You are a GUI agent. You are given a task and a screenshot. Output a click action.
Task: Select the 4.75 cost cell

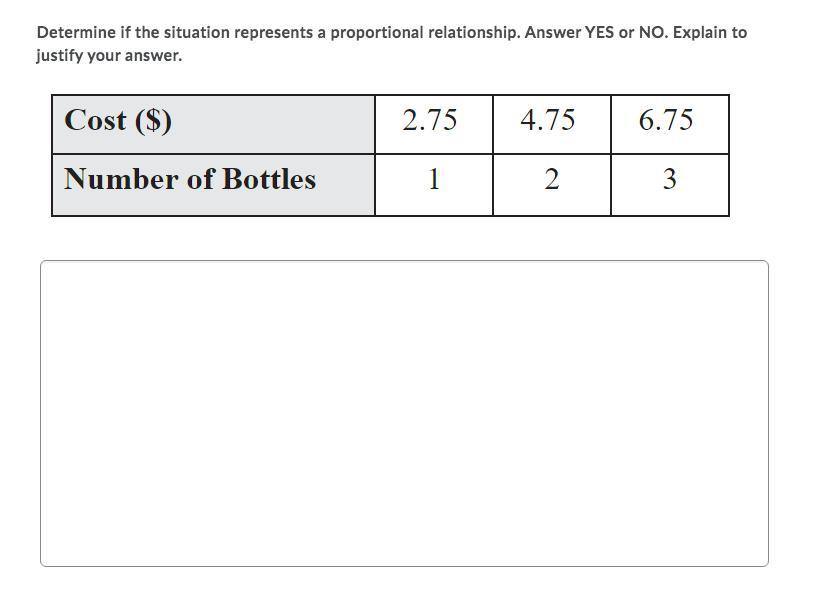[552, 125]
